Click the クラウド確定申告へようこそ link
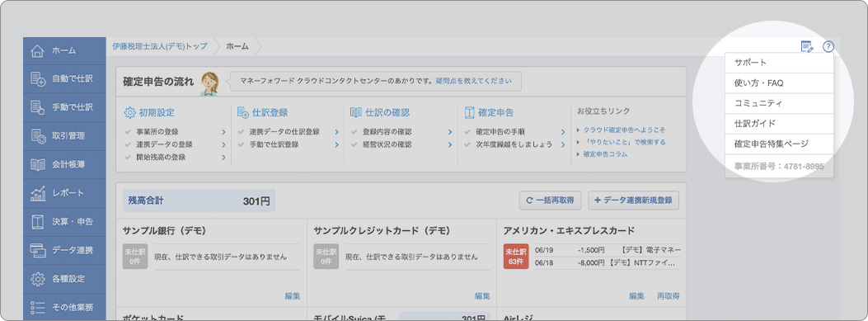Image resolution: width=868 pixels, height=321 pixels. [624, 130]
